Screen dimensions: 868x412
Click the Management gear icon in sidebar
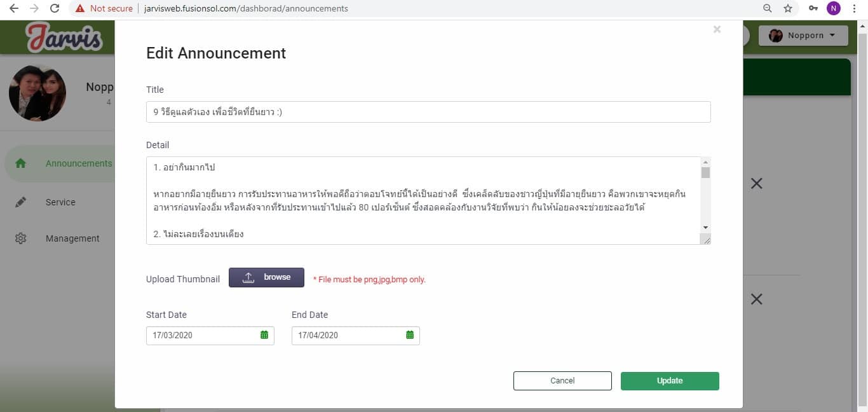[20, 238]
